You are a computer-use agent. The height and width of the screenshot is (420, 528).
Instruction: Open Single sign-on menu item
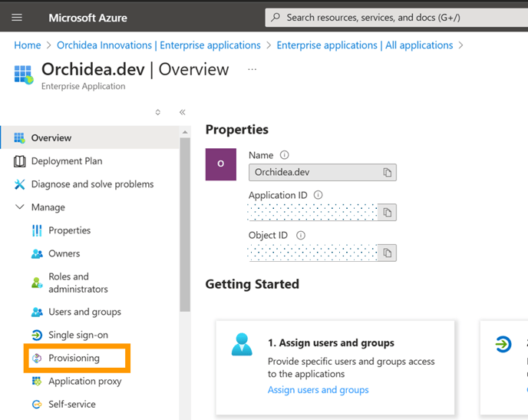tap(78, 335)
